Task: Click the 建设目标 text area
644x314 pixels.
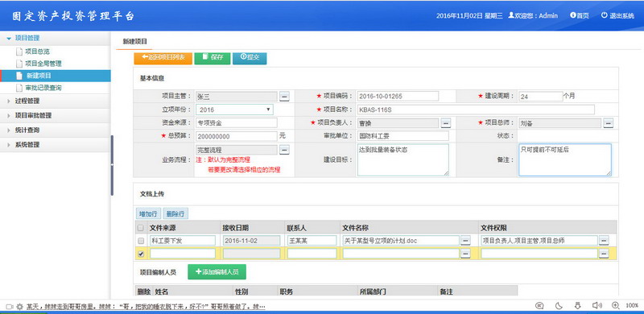Action: pyautogui.click(x=403, y=160)
